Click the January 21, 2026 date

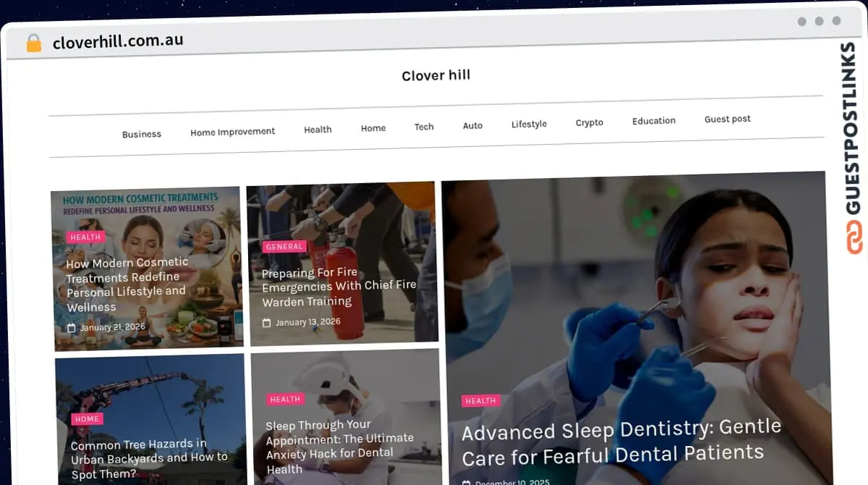click(x=113, y=327)
